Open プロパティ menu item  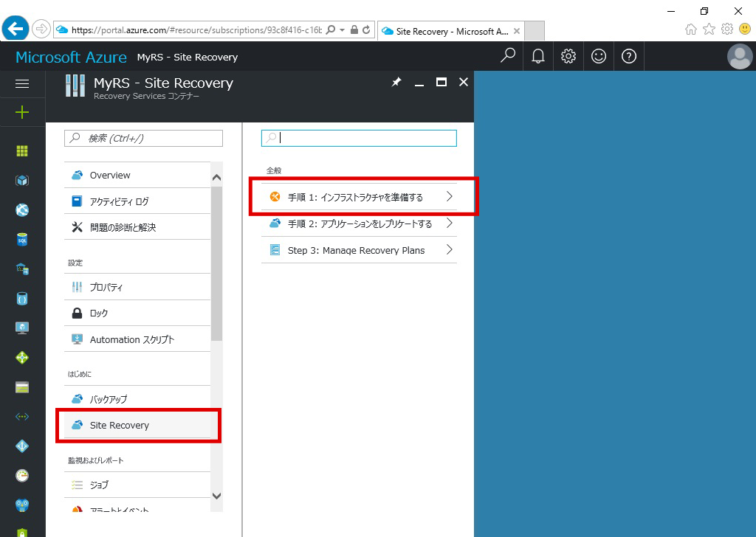click(137, 287)
